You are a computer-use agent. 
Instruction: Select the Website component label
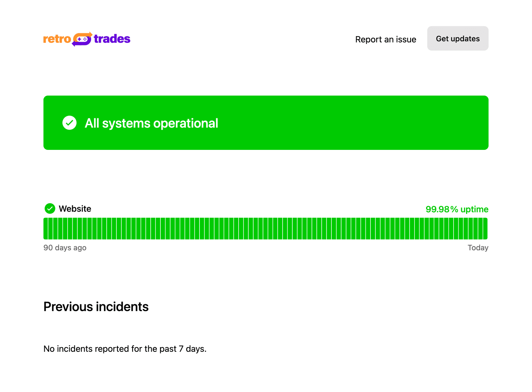coord(75,209)
